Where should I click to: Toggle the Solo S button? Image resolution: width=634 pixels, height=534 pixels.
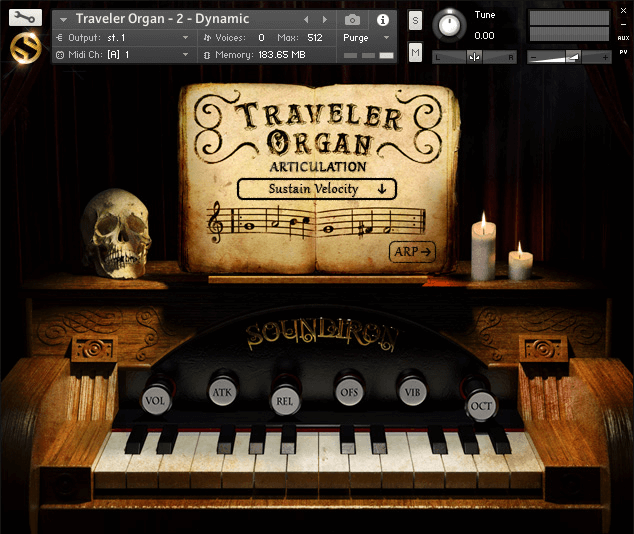(x=416, y=21)
